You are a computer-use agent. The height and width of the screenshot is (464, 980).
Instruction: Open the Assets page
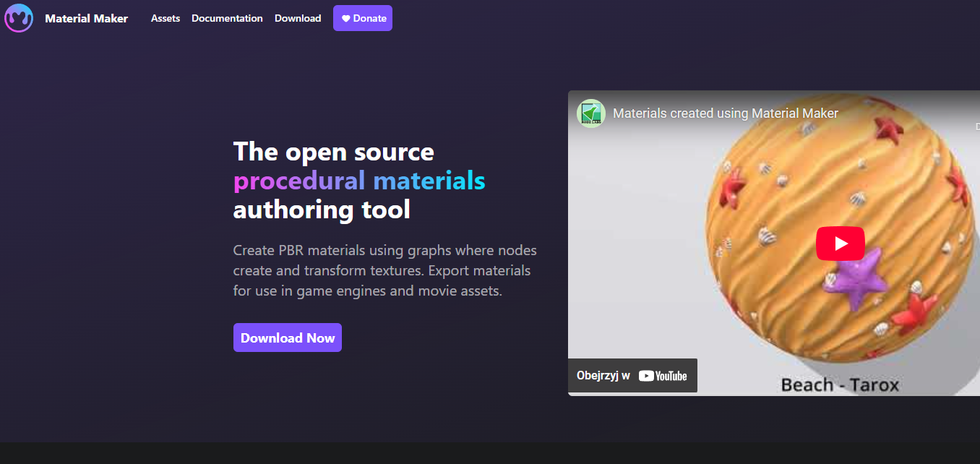(x=166, y=18)
